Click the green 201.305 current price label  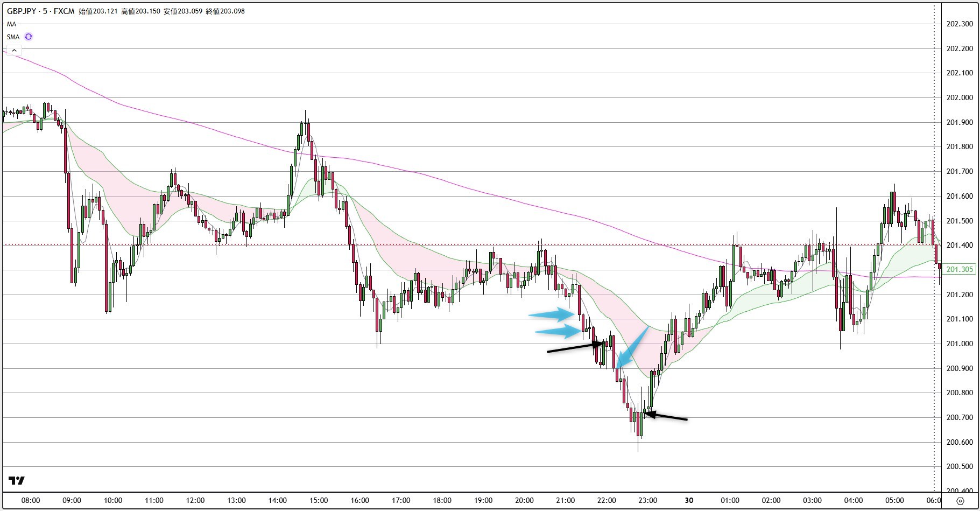pyautogui.click(x=960, y=269)
